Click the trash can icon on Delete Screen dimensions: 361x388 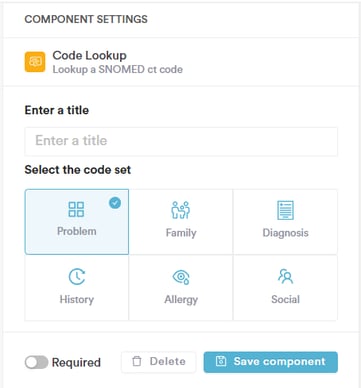(137, 361)
